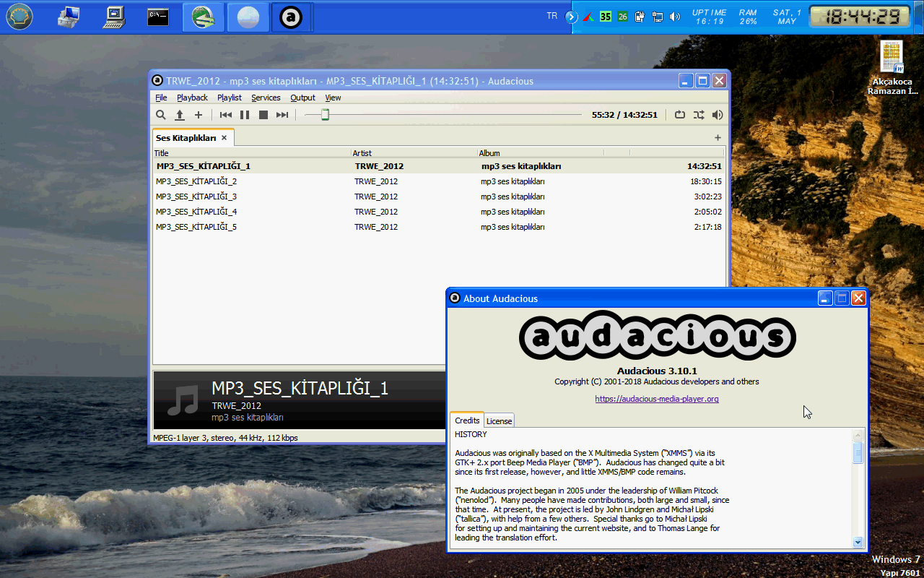Stop playback with the square button
The width and height of the screenshot is (924, 578).
(x=263, y=115)
